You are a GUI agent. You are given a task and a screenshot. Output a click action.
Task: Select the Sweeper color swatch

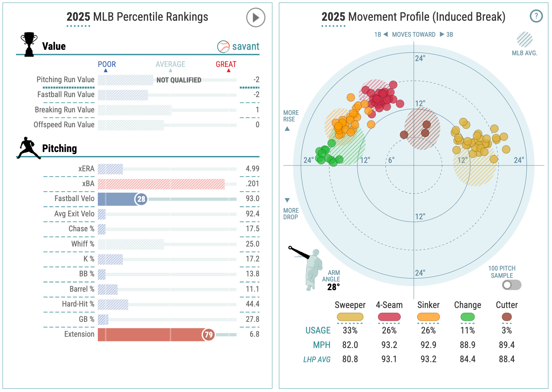pos(350,317)
